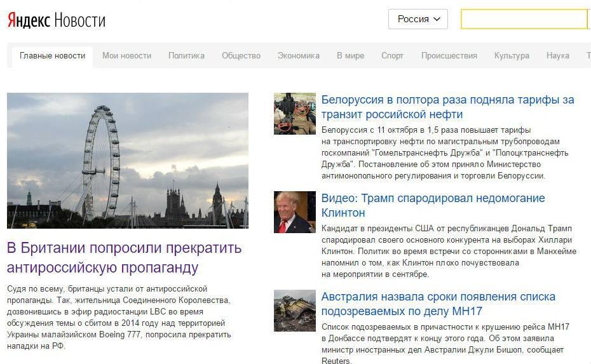The image size is (591, 364).
Task: Go to the Общество tab
Action: [x=241, y=56]
